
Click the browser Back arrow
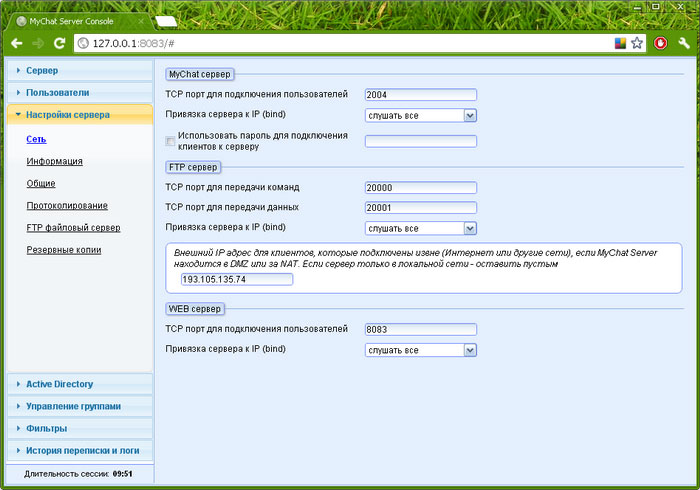pyautogui.click(x=17, y=43)
